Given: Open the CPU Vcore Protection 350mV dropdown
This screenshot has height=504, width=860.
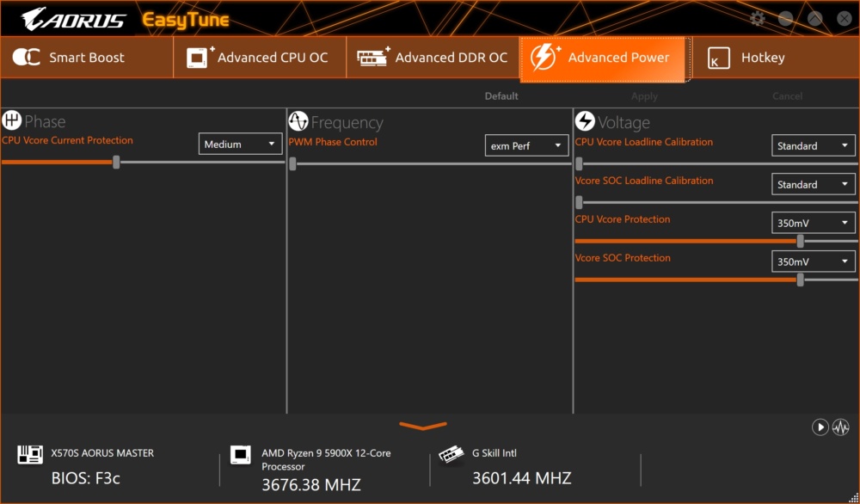Looking at the screenshot, I should click(813, 223).
